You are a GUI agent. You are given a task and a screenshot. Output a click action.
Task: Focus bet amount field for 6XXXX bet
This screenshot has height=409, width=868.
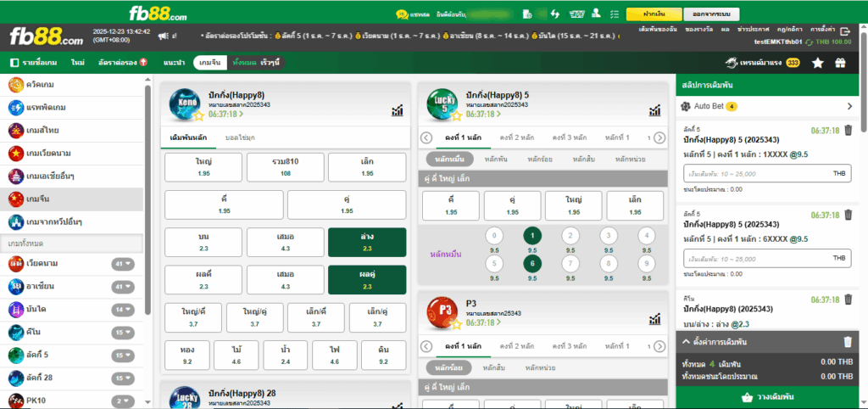[x=767, y=258]
